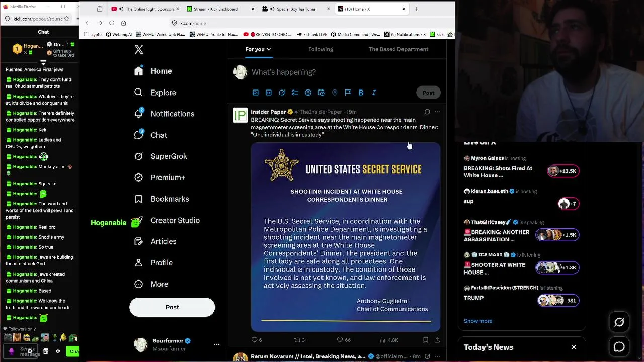Open Rerum Novarum post options ellipsis
644x362 pixels.
click(x=437, y=356)
